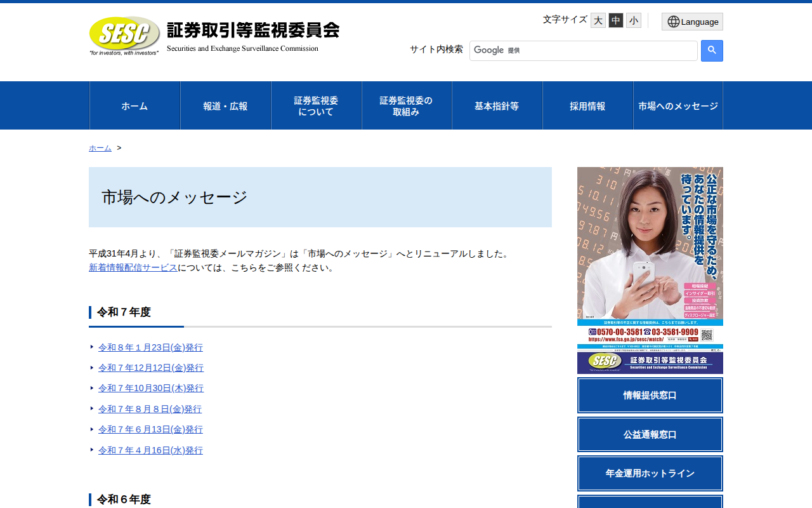812x508 pixels.
Task: Open the globe Language selector
Action: coord(692,21)
